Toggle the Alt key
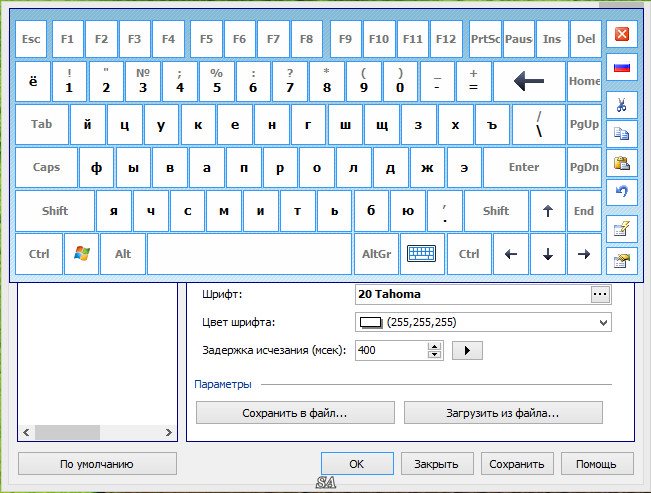Viewport: 651px width, 493px height. pos(123,254)
